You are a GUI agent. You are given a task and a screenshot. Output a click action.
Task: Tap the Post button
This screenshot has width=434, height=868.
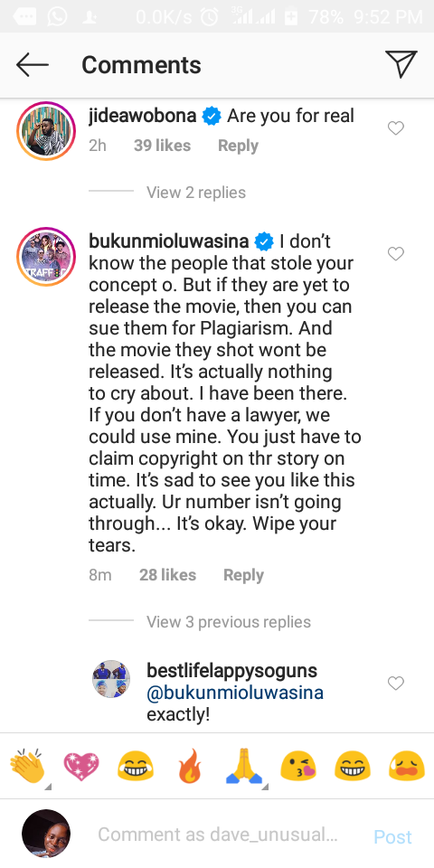click(x=392, y=835)
